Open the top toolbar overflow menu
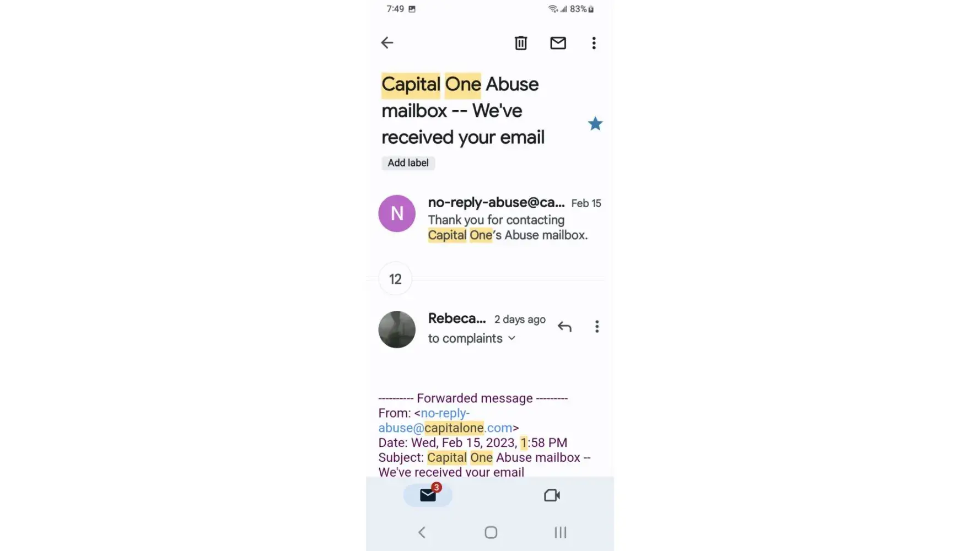This screenshot has height=551, width=980. 594,43
